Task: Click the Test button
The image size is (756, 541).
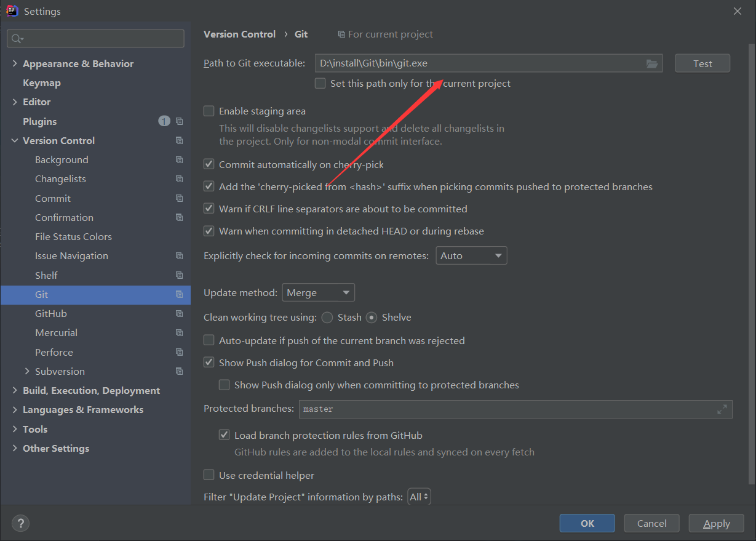Action: pos(702,63)
